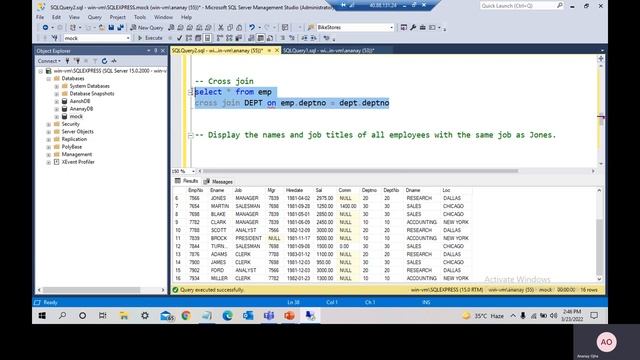
Task: Switch to the SQLQuery1.sql tab
Action: click(x=329, y=51)
